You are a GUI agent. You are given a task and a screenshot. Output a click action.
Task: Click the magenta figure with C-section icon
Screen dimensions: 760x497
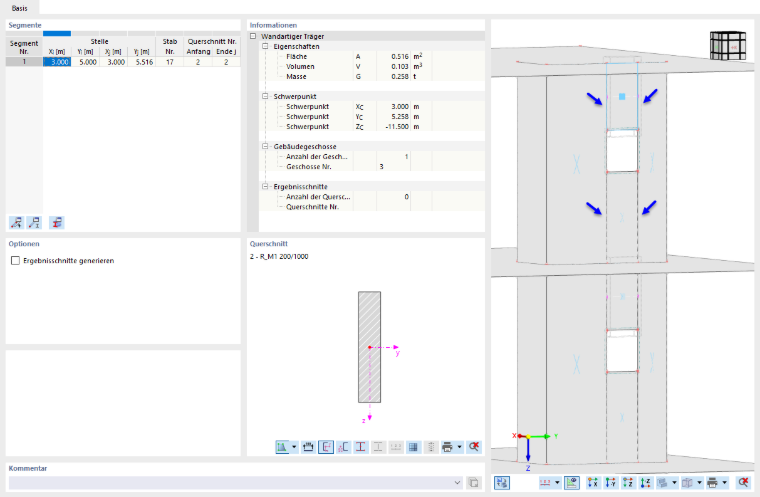tap(343, 447)
